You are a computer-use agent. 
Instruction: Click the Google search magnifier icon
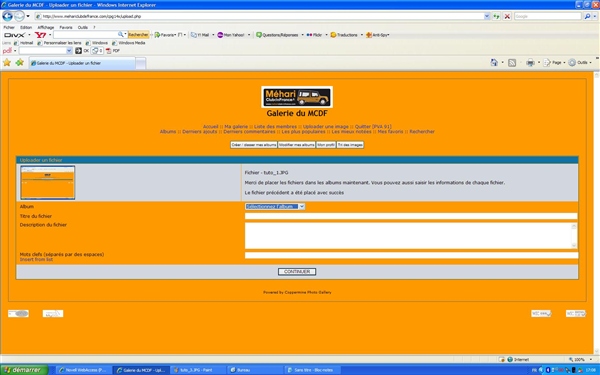587,16
